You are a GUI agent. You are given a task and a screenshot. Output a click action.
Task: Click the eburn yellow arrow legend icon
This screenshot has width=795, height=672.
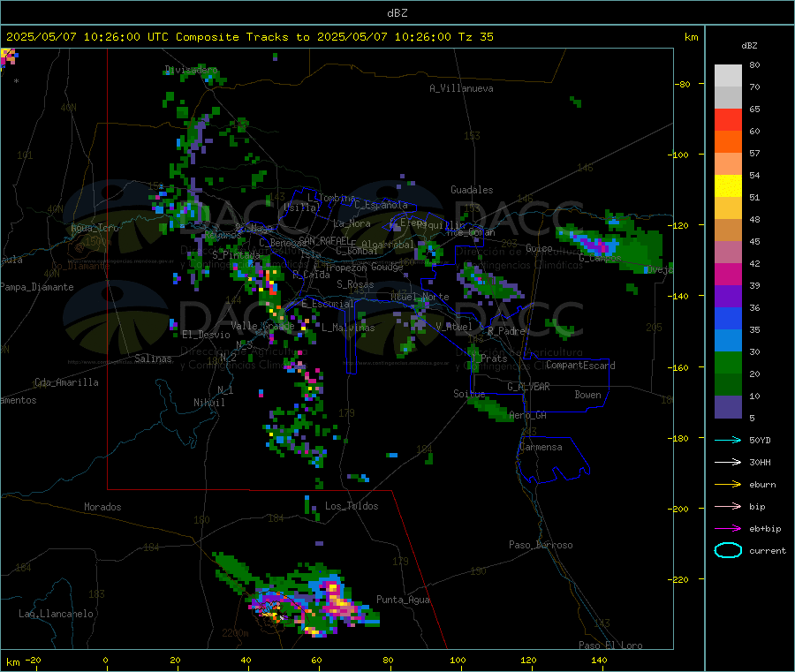point(728,485)
